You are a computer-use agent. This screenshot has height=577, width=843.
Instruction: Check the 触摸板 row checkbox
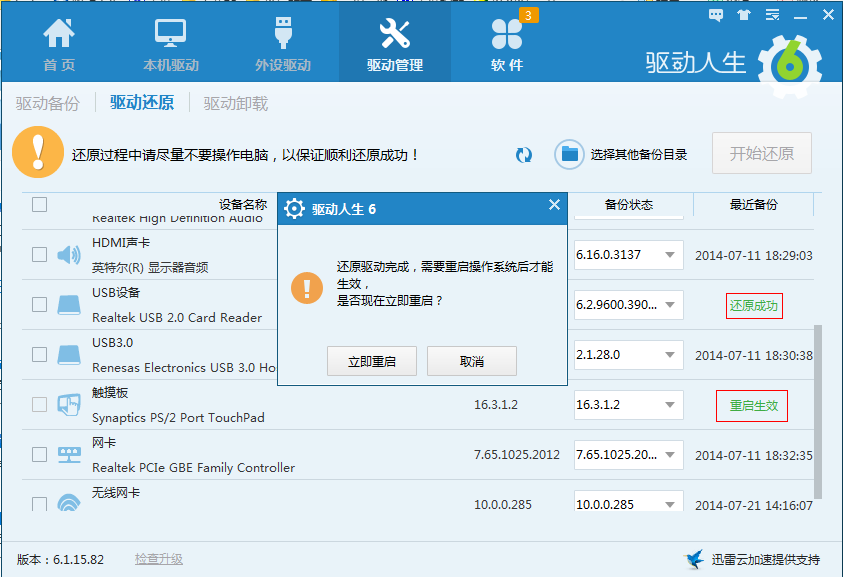[x=39, y=404]
